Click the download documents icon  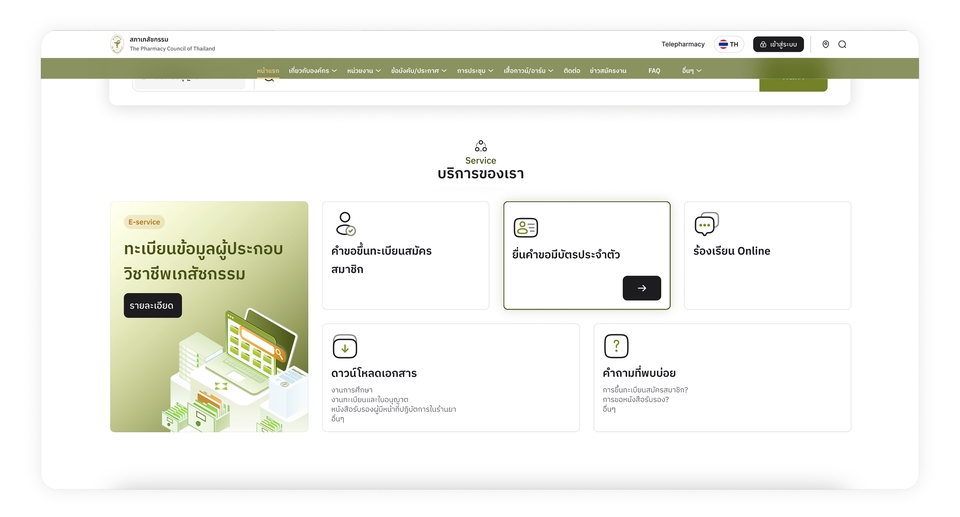tap(345, 347)
